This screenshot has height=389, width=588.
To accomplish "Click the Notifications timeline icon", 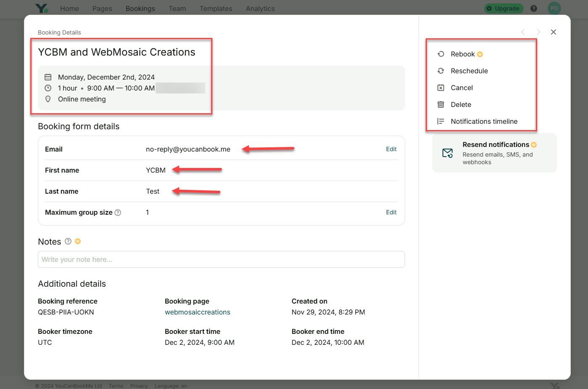I will click(441, 121).
